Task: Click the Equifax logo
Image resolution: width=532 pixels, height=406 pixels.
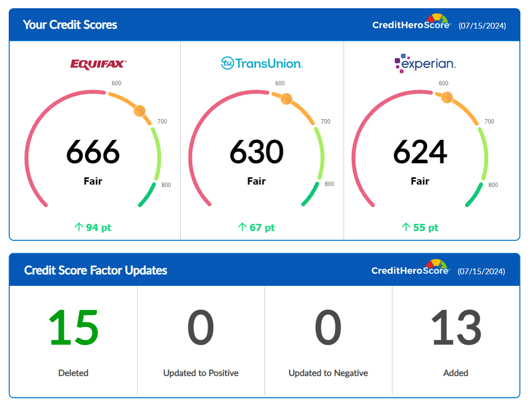Action: tap(98, 64)
